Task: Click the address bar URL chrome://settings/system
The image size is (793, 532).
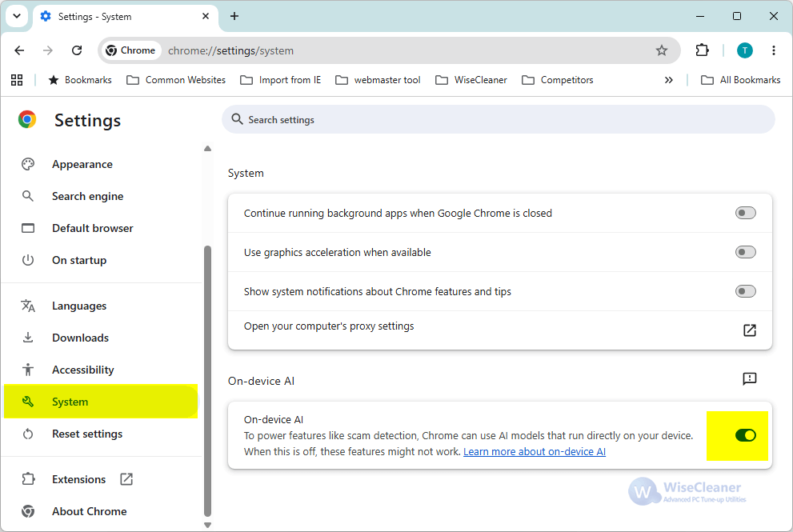Action: click(230, 50)
